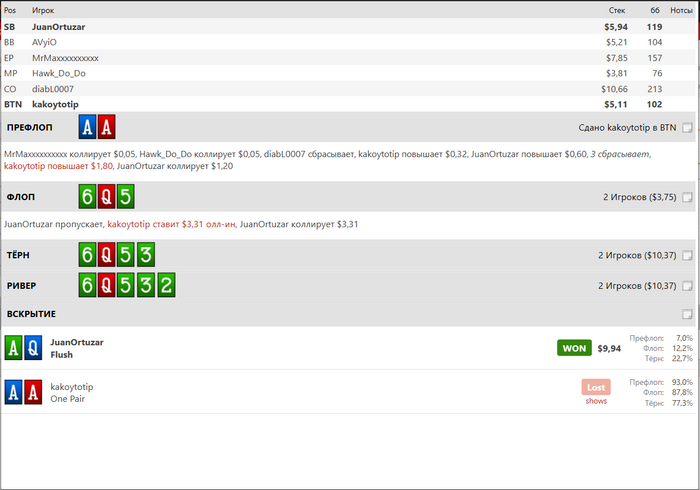Viewport: 700px width, 490px height.
Task: Click JuanOrtuzar's flop equity 12,2%
Action: tap(682, 348)
